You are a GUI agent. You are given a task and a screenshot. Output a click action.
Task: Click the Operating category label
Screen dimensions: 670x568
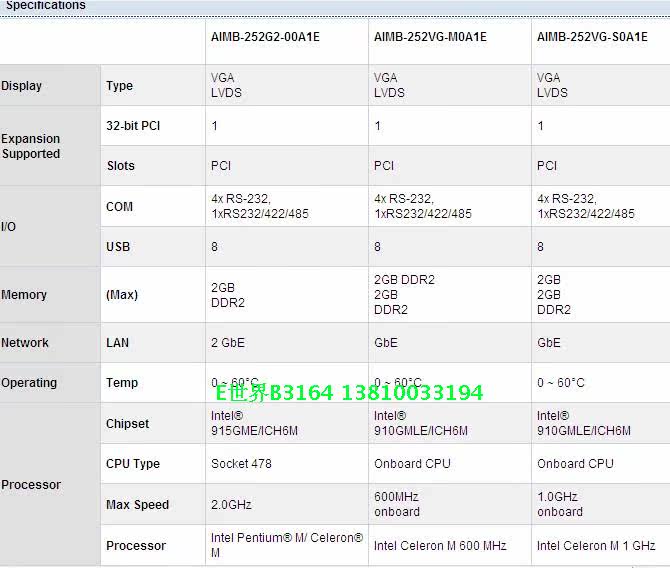click(x=29, y=383)
